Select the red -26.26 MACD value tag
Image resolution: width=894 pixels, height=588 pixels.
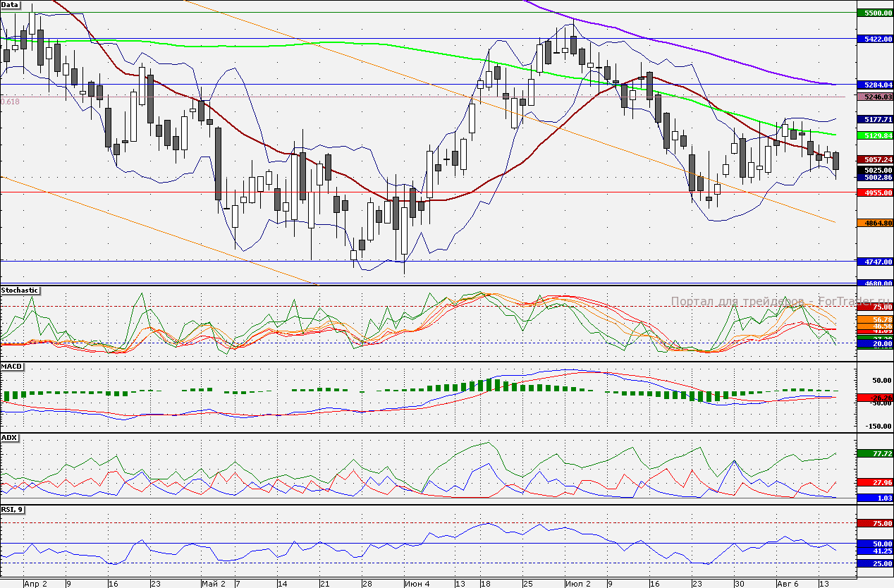tap(874, 398)
